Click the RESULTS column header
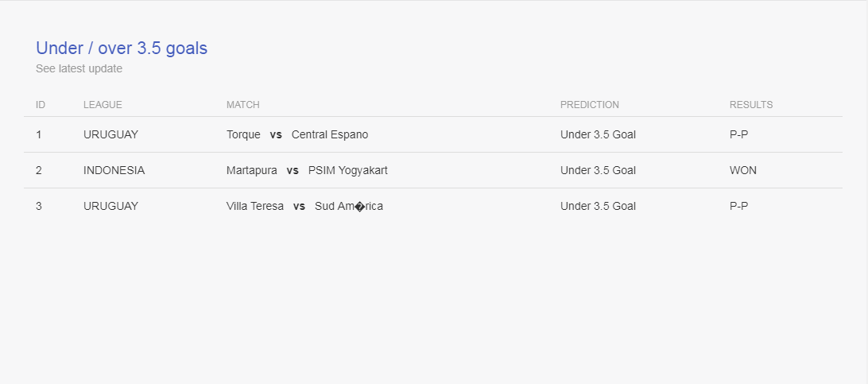868x384 pixels. tap(751, 105)
